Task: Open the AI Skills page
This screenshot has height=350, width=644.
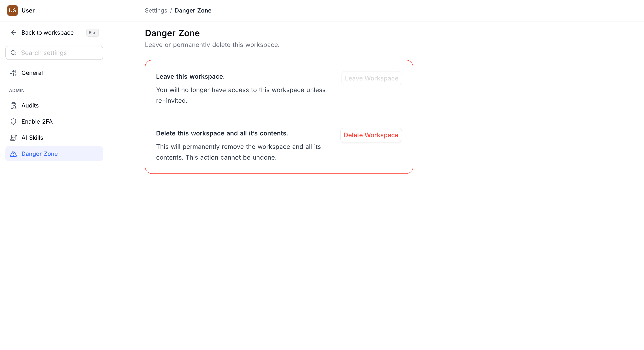Action: 54,138
